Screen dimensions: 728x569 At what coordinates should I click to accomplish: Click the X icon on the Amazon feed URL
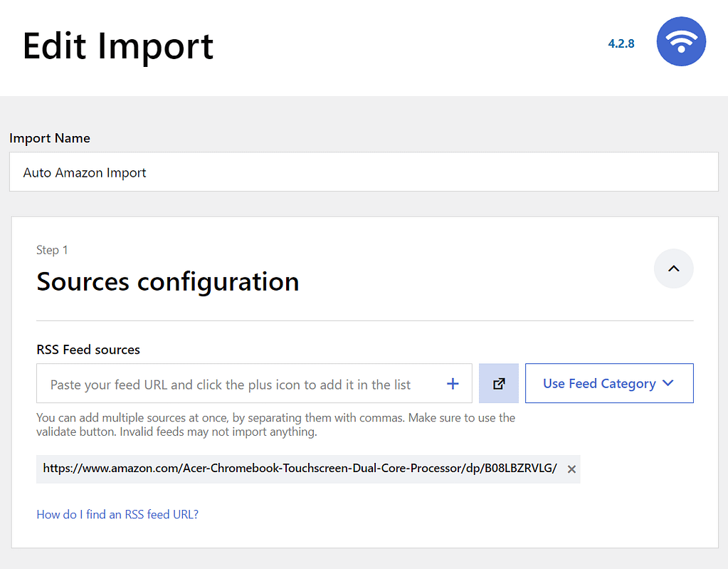click(571, 469)
